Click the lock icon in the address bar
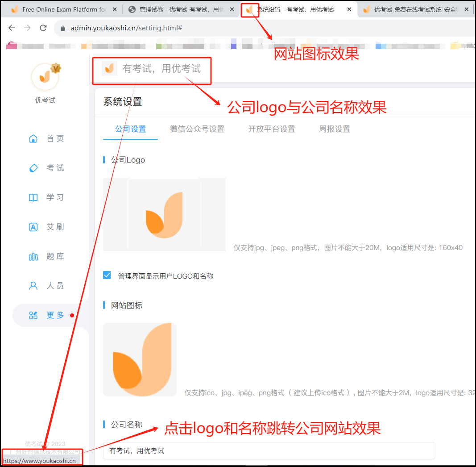Image resolution: width=476 pixels, height=467 pixels. click(63, 28)
